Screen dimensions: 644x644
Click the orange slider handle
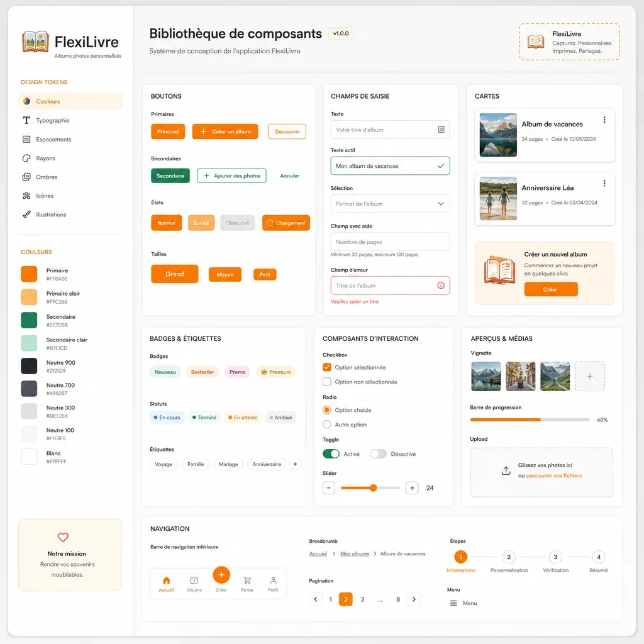(x=373, y=488)
